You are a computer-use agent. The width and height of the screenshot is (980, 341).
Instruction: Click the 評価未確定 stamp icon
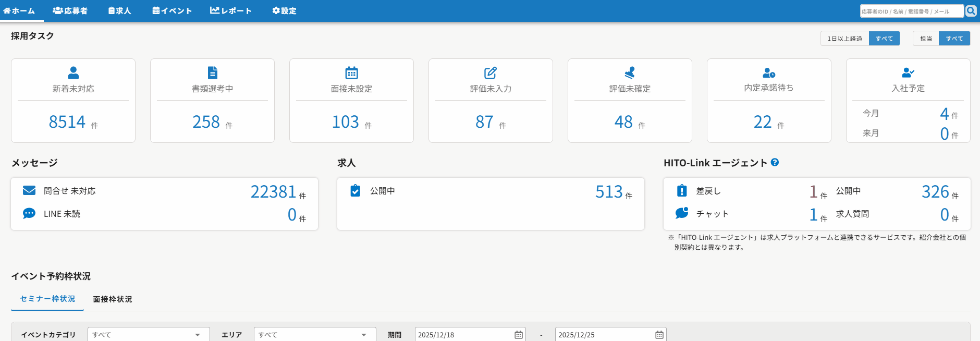(630, 72)
